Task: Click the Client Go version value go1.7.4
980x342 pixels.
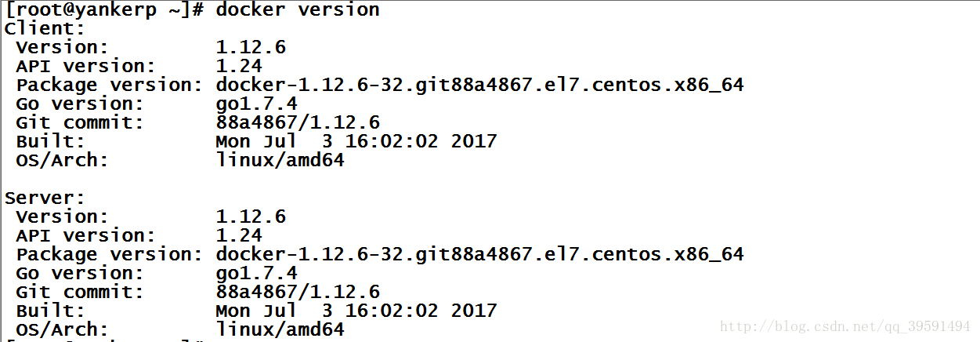Action: pos(256,104)
